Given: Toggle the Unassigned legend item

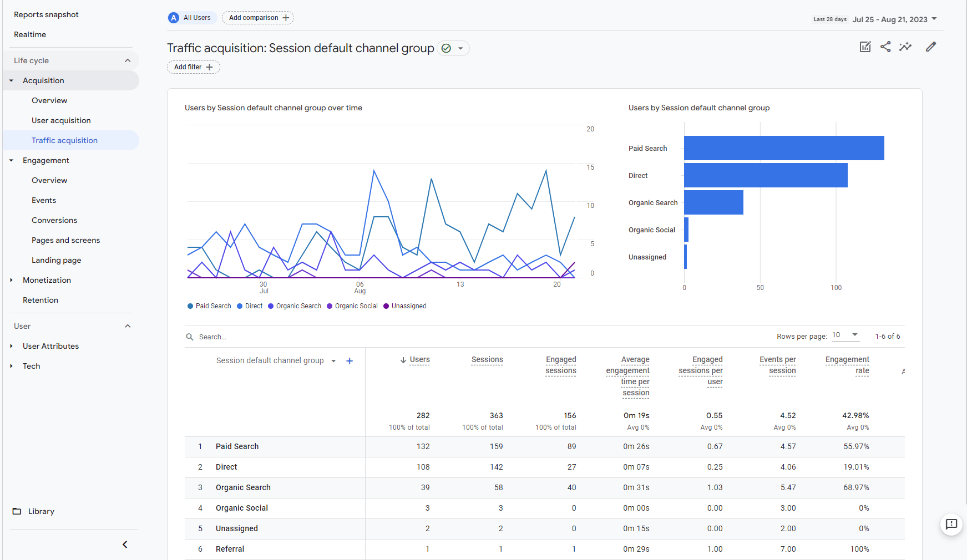Looking at the screenshot, I should [405, 306].
